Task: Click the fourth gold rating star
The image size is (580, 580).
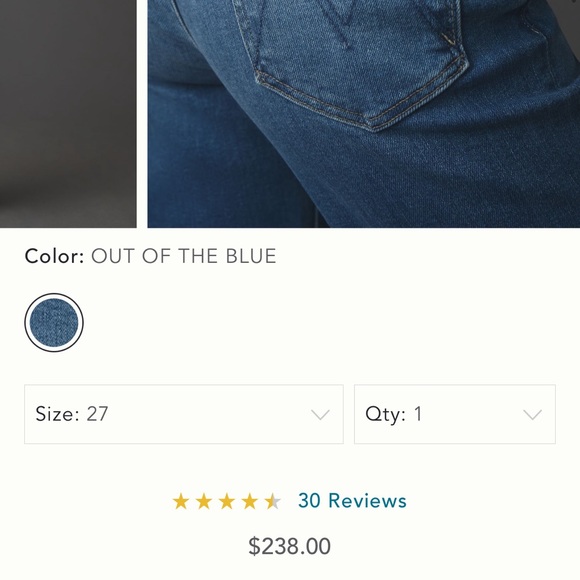Action: tap(250, 502)
